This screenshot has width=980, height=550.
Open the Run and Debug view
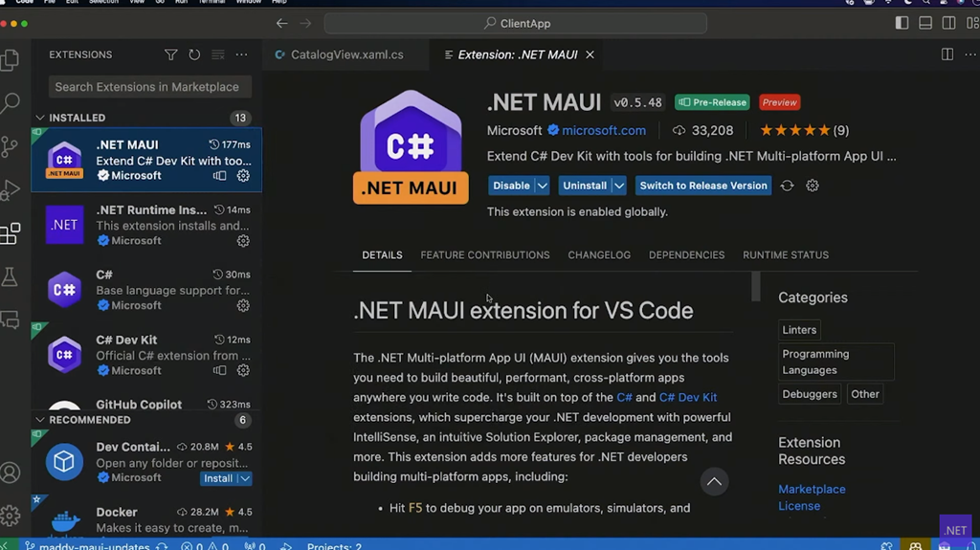(x=10, y=190)
